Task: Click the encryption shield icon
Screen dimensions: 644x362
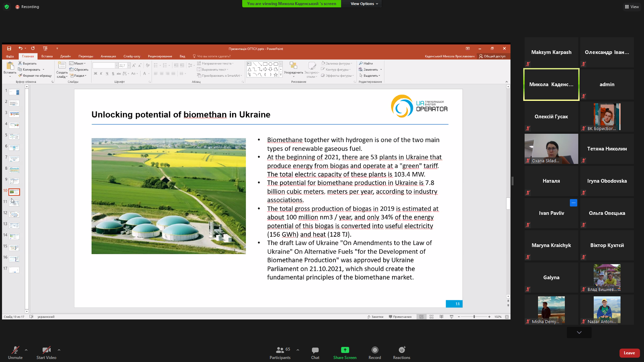Action: pyautogui.click(x=7, y=7)
